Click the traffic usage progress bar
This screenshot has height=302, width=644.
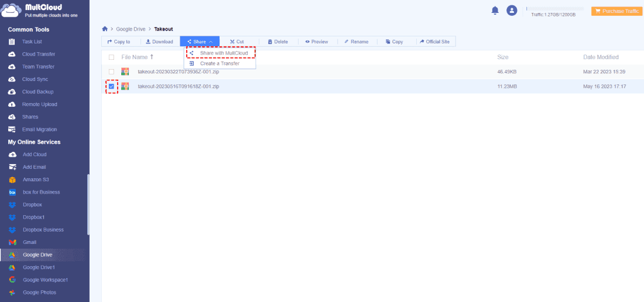[x=555, y=8]
